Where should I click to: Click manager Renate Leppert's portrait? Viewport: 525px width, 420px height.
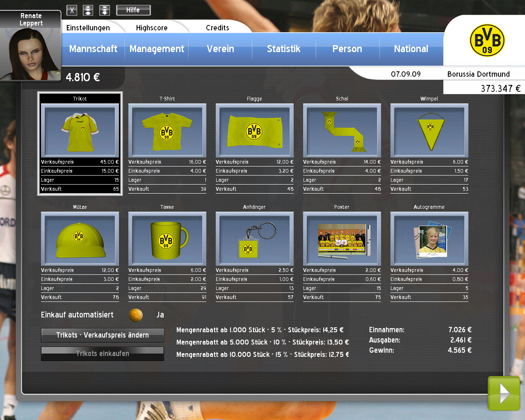tap(30, 53)
